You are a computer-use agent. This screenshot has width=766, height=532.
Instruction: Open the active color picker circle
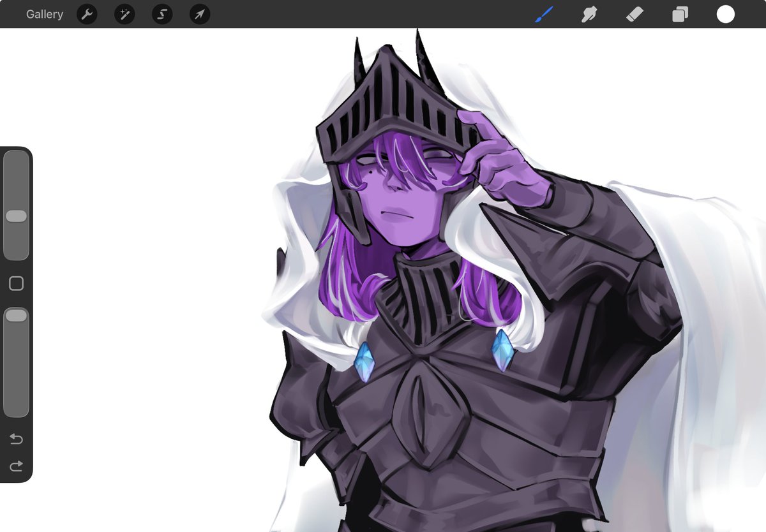[x=725, y=14]
